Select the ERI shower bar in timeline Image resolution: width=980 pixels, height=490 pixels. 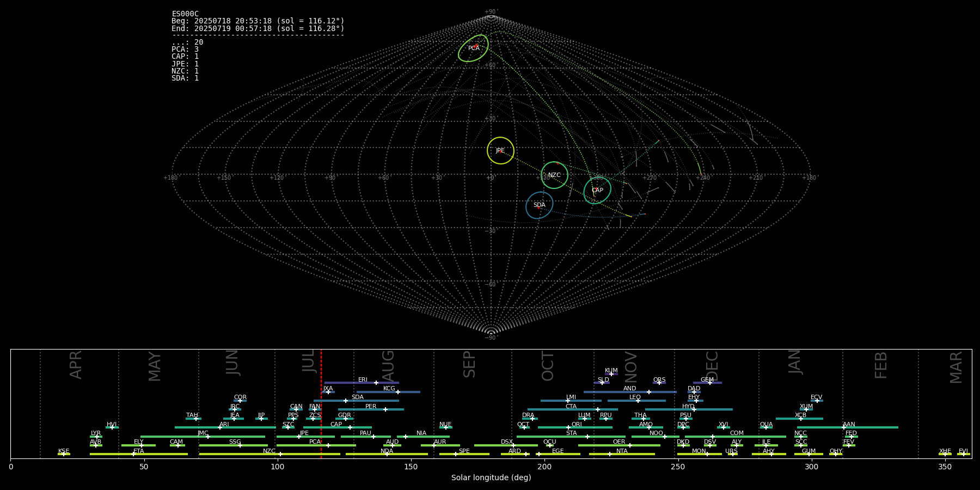tap(362, 383)
